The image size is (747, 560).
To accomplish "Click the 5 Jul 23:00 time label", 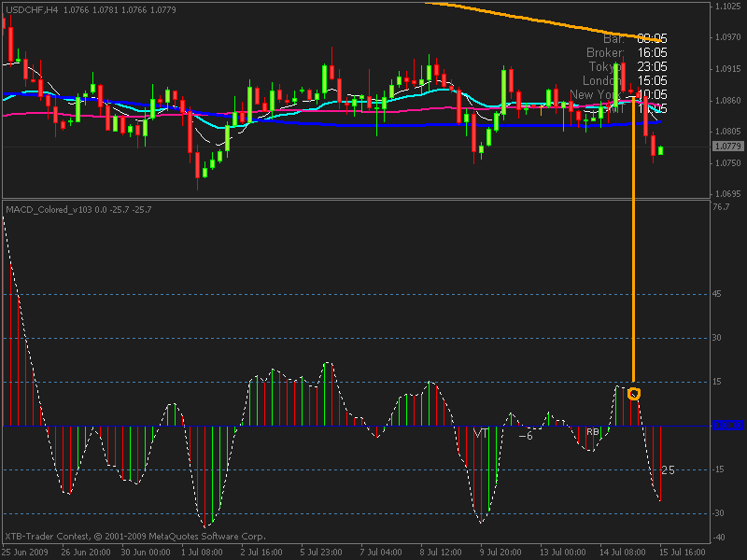I will pyautogui.click(x=321, y=553).
